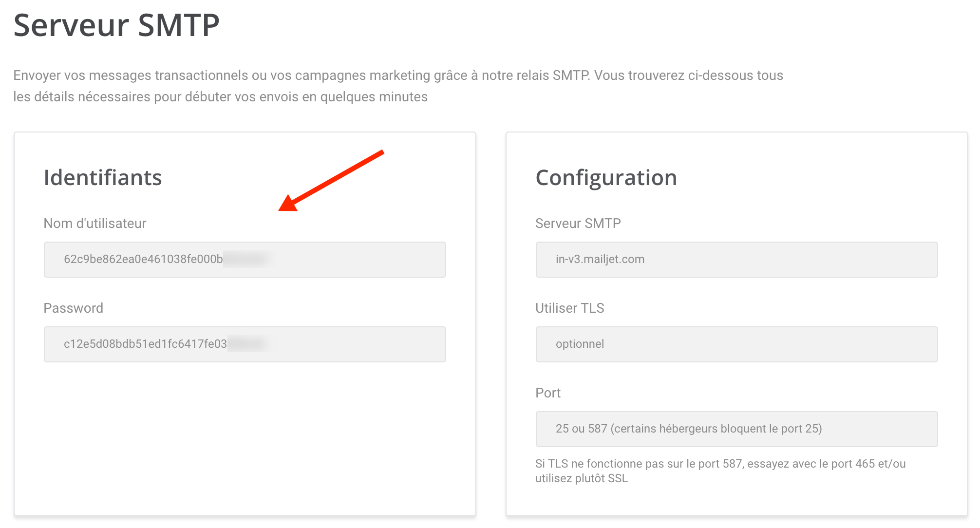Click the Port field '25 ou 587'
This screenshot has height=528, width=980.
[737, 429]
